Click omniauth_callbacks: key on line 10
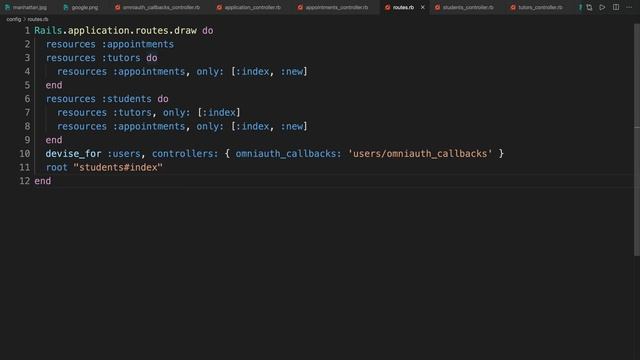Image resolution: width=640 pixels, height=360 pixels. coord(289,153)
